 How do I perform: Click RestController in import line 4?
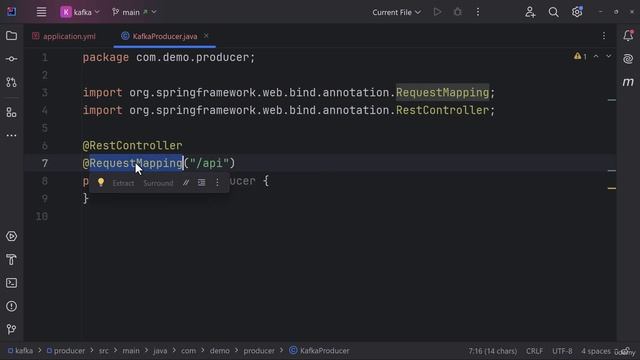point(442,110)
